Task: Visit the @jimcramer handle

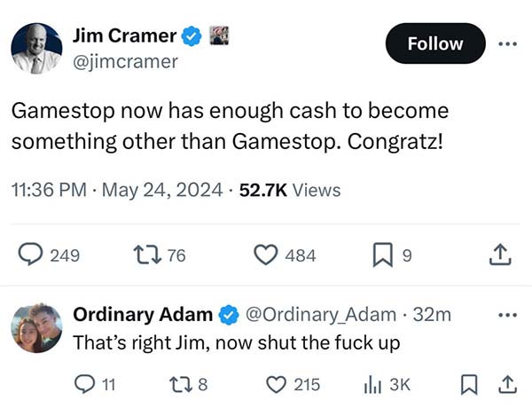Action: [x=125, y=62]
